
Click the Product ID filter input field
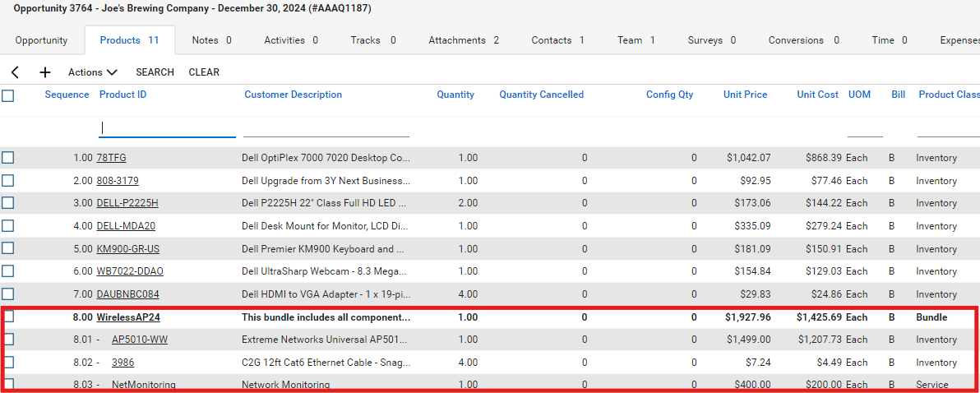(x=167, y=128)
